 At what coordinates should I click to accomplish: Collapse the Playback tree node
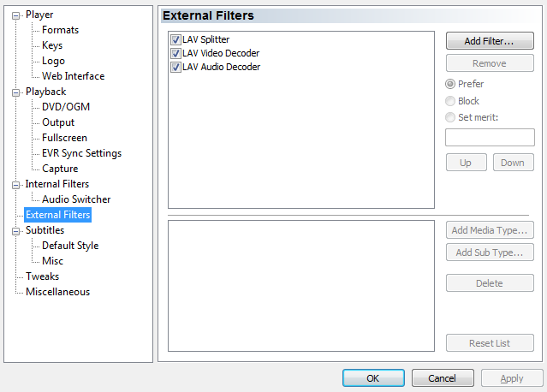click(x=15, y=92)
